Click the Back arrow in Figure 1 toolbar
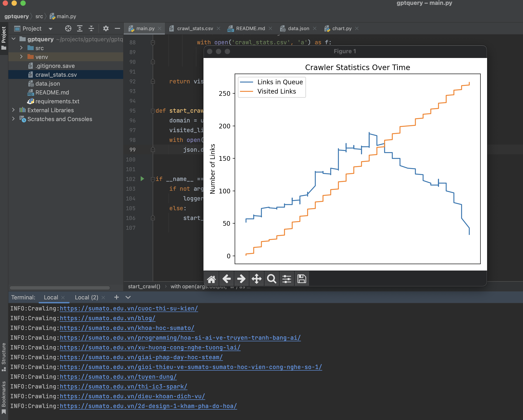This screenshot has width=523, height=420. tap(226, 279)
